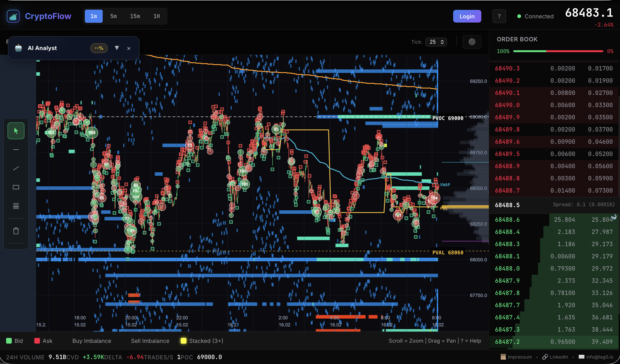Image resolution: width=620 pixels, height=364 pixels.
Task: Collapse the AI Analyst panel
Action: pos(129,48)
